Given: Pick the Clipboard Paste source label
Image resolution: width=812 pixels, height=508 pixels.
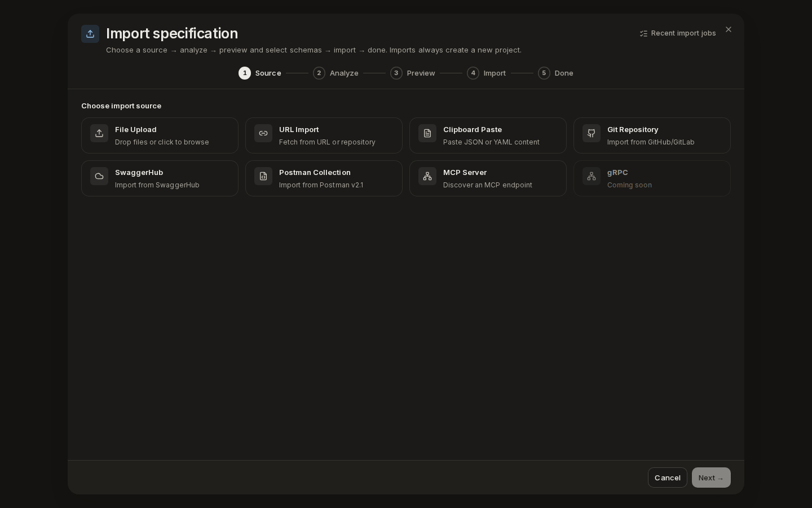Looking at the screenshot, I should (x=473, y=129).
